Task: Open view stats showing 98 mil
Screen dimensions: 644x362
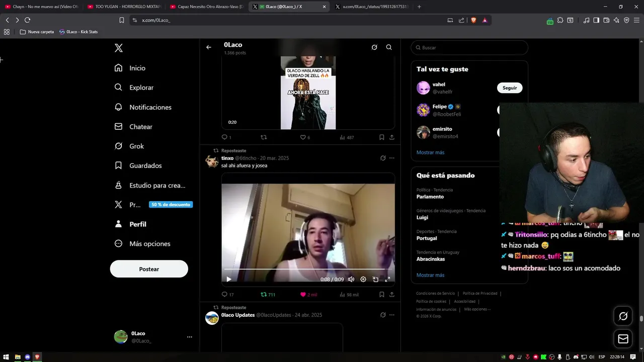Action: click(349, 295)
